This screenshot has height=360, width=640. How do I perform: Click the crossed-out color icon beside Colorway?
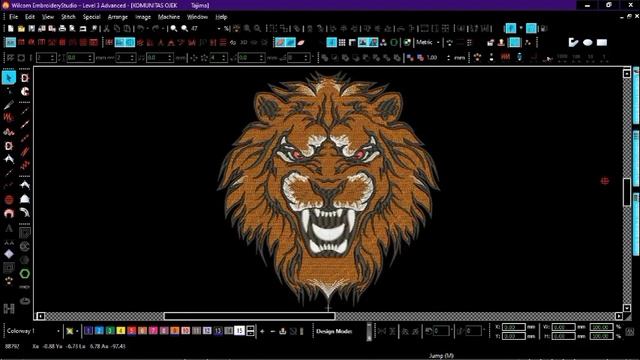coord(69,331)
